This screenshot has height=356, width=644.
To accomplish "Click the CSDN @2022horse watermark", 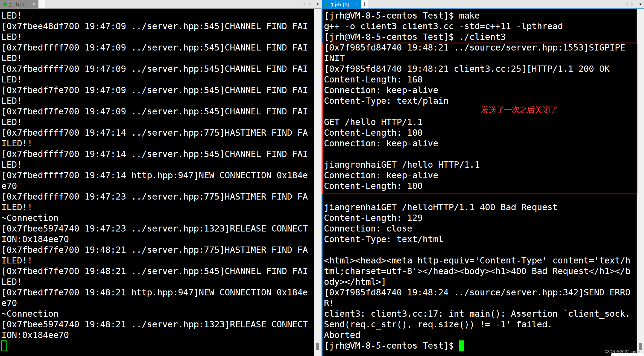I will [x=622, y=352].
